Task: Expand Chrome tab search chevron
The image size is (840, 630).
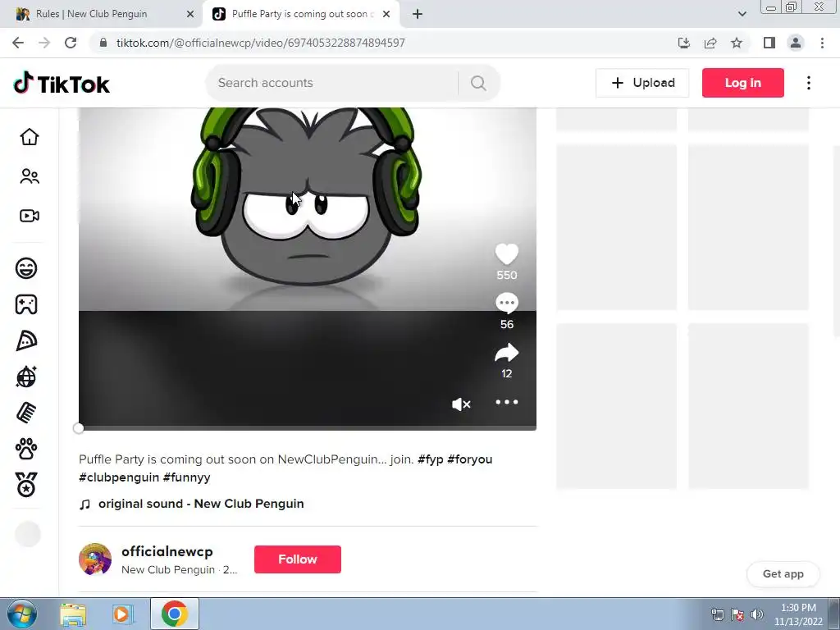Action: pyautogui.click(x=742, y=14)
